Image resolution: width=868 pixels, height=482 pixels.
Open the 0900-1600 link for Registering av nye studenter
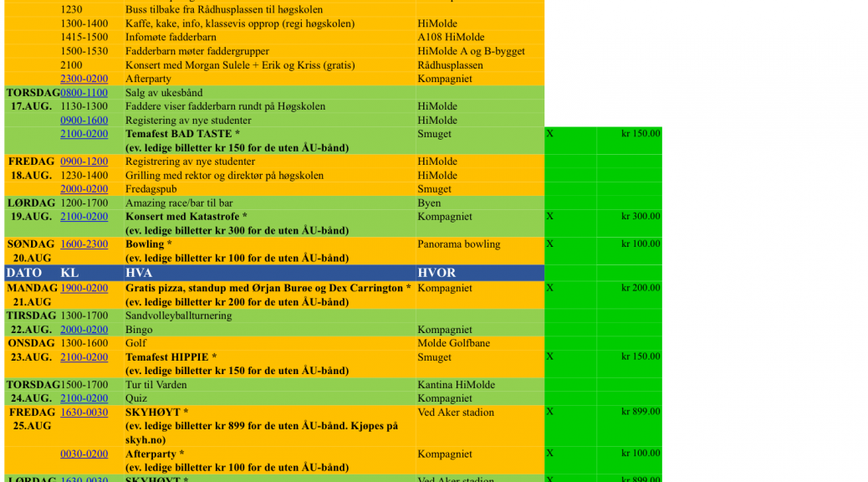pyautogui.click(x=84, y=120)
